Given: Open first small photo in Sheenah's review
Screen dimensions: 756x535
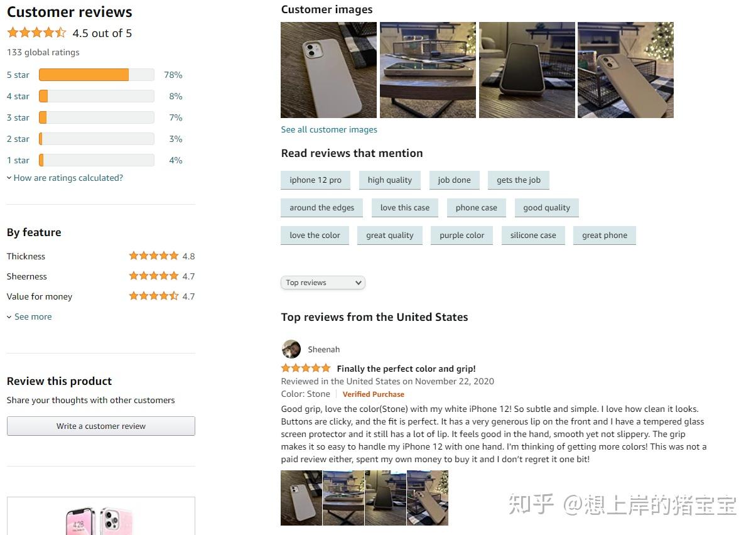Looking at the screenshot, I should pos(301,498).
